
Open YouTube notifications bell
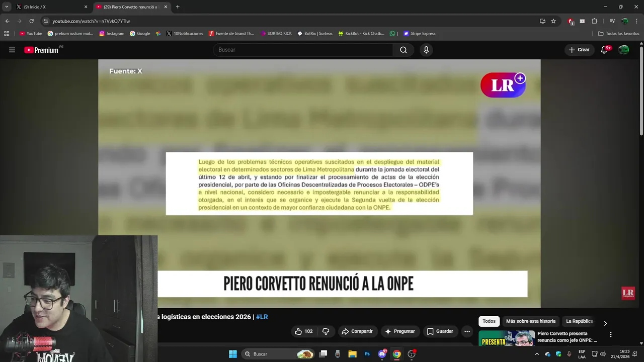605,50
